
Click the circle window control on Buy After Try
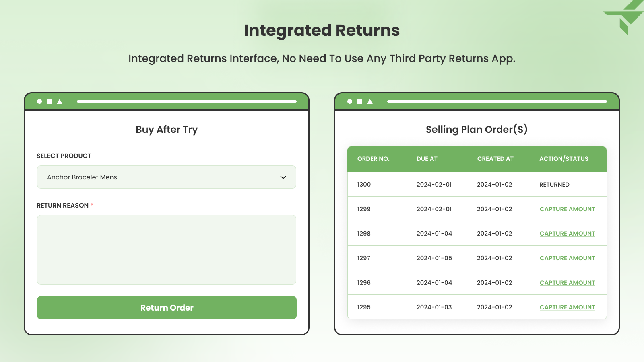point(39,101)
